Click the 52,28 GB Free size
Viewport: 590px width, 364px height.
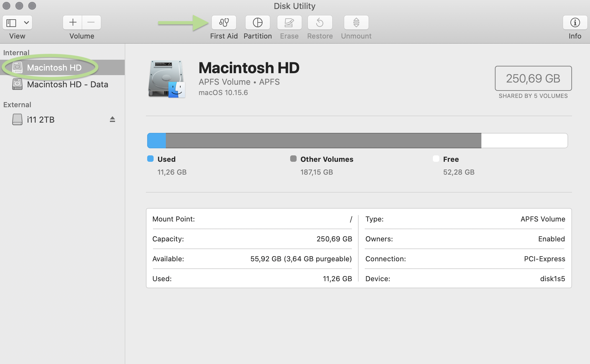459,172
